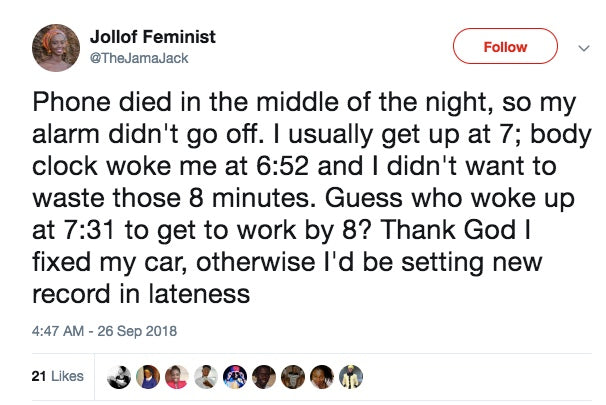Expand the tweet options chevron menu

click(583, 47)
